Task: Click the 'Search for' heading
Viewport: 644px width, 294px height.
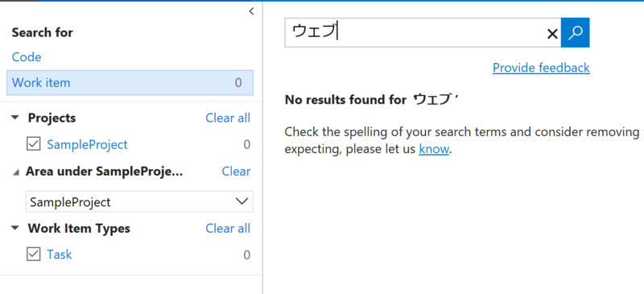Action: (43, 32)
